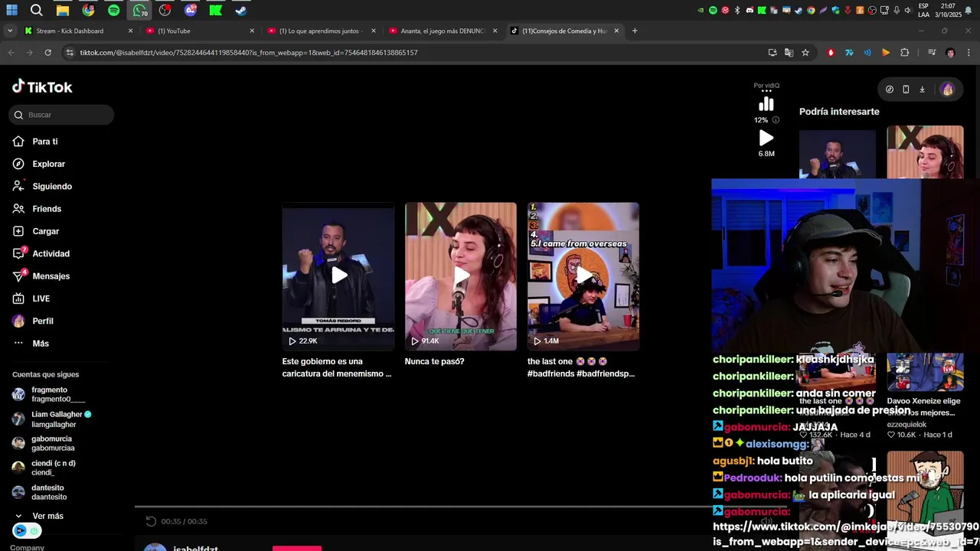Switch to 'Lo que aprendimos juntos' tab

point(318,31)
